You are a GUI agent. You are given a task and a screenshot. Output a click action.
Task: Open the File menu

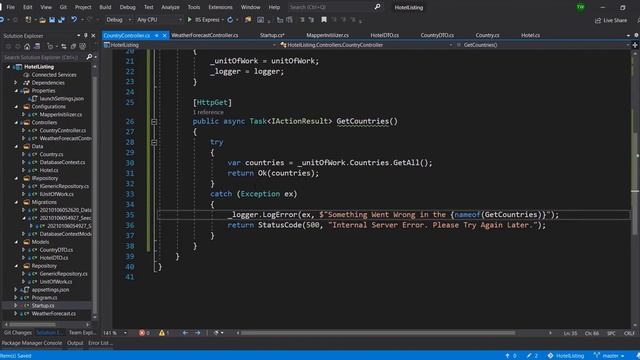click(11, 7)
